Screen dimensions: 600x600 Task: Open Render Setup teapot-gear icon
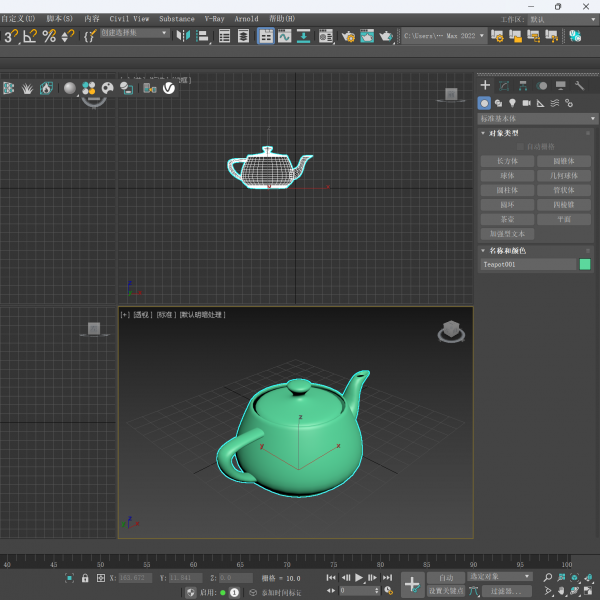pos(348,36)
